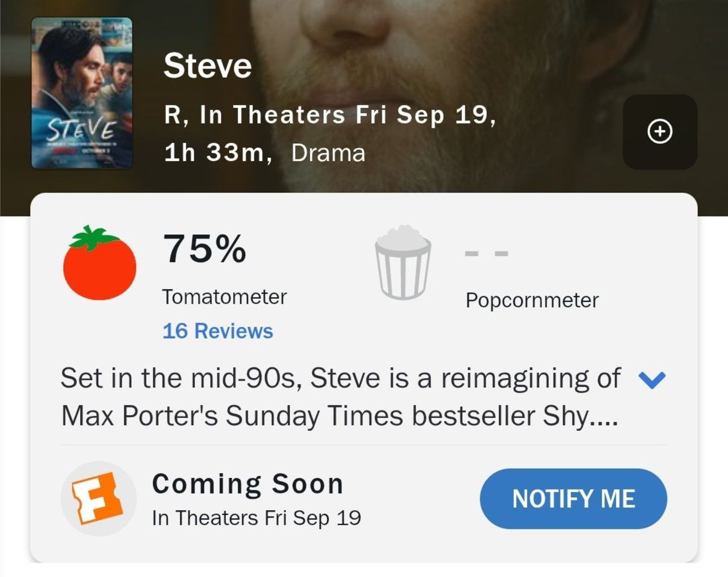This screenshot has width=728, height=577.
Task: Click the 'R, In Theaters Fri Sep 19' header line
Action: click(330, 114)
